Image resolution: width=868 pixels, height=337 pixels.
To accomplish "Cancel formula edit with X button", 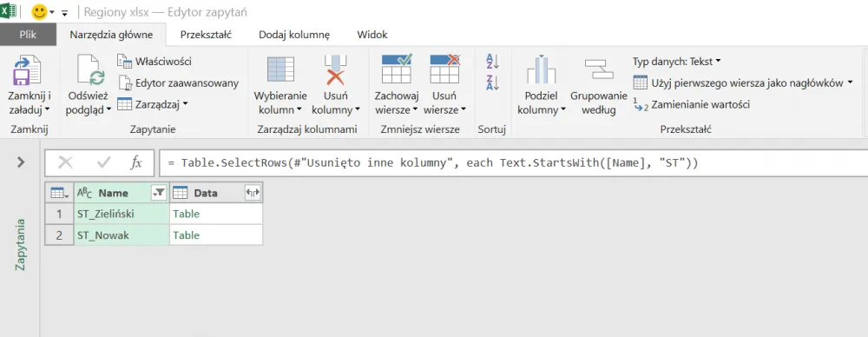I will tap(65, 162).
